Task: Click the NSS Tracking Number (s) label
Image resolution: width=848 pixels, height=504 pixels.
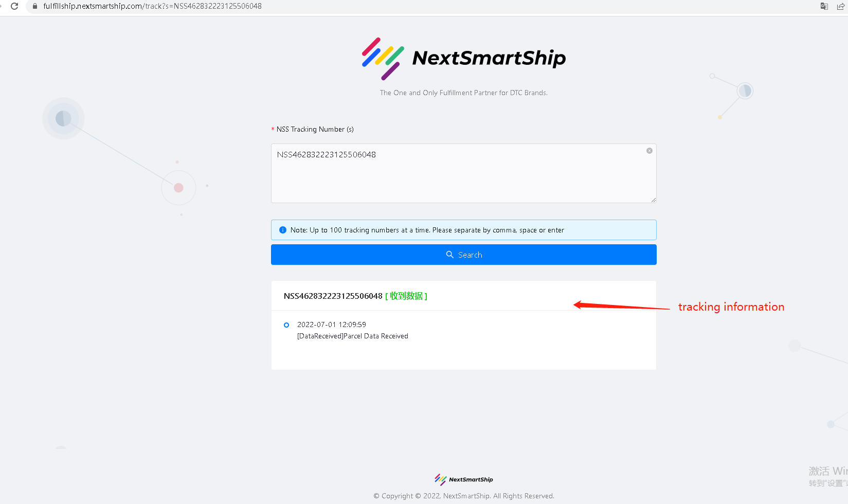Action: pyautogui.click(x=315, y=129)
